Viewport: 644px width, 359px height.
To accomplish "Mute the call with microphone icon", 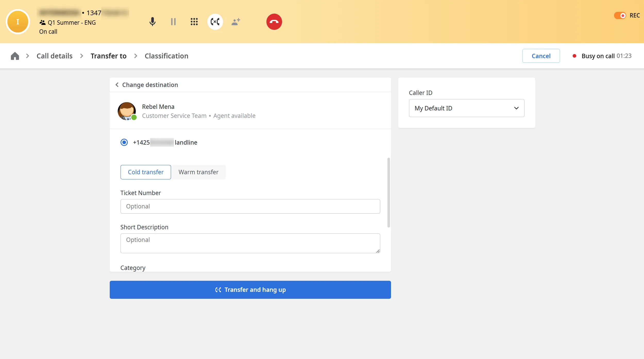I will (152, 22).
